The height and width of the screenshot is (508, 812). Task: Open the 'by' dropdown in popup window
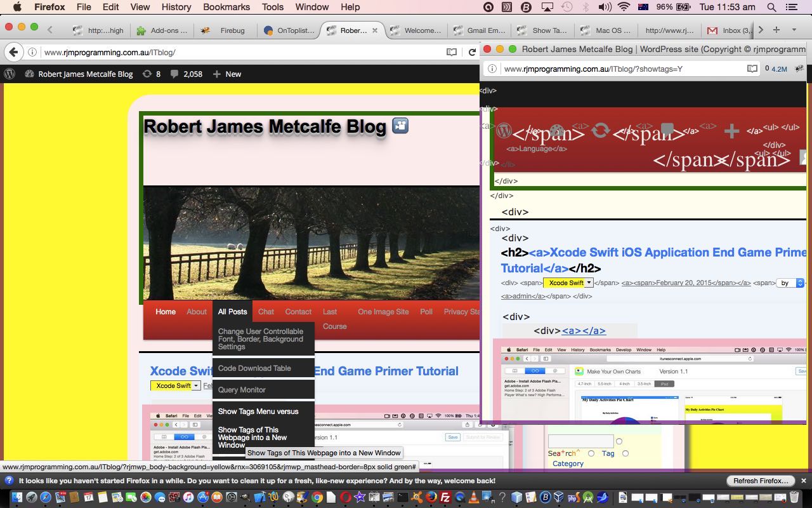(790, 283)
